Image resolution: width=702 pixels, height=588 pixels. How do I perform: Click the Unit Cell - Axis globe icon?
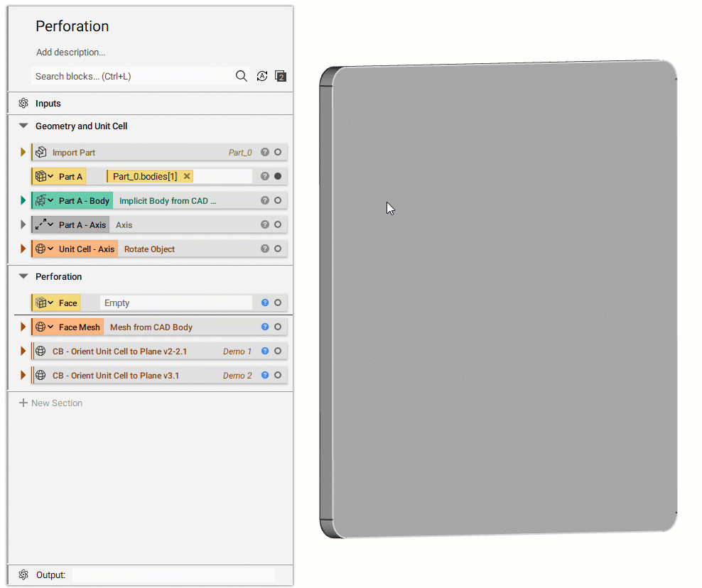tap(40, 249)
